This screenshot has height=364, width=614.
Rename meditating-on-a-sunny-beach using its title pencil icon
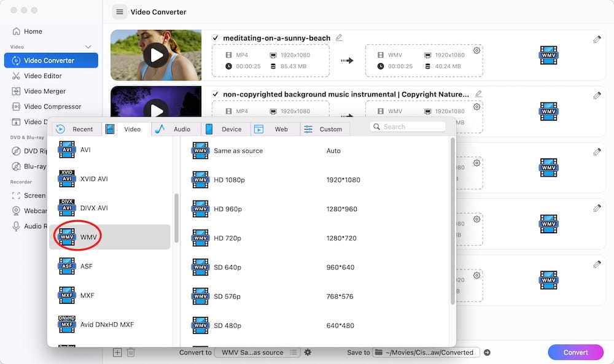coord(339,37)
